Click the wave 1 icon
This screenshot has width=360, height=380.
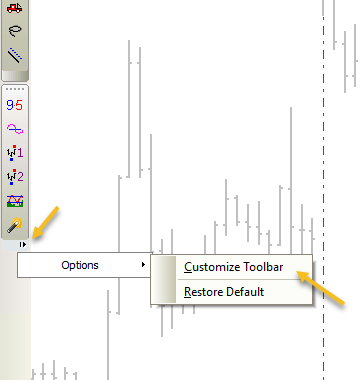click(15, 153)
